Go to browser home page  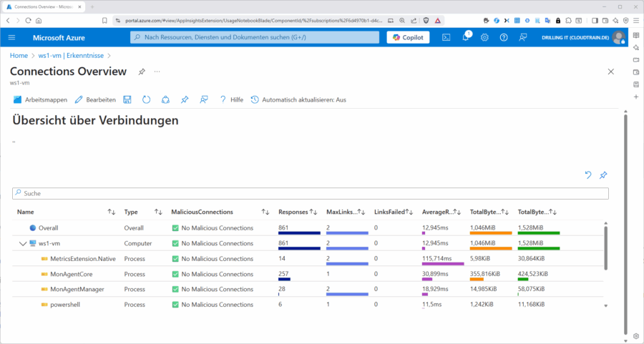[x=39, y=21]
